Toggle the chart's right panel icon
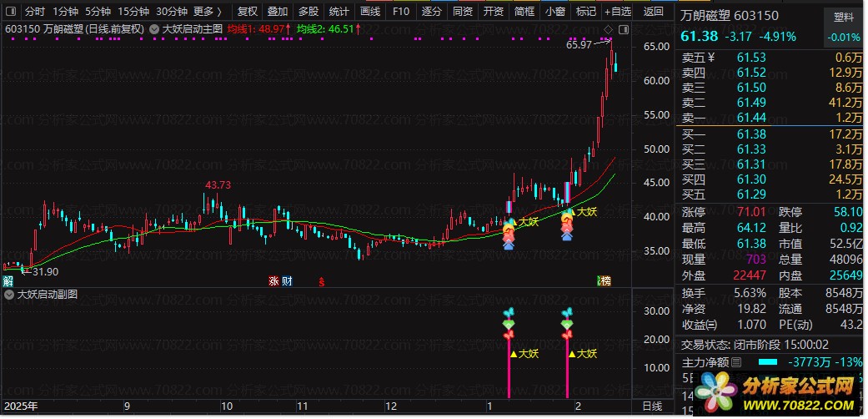868x419 pixels. (x=625, y=29)
